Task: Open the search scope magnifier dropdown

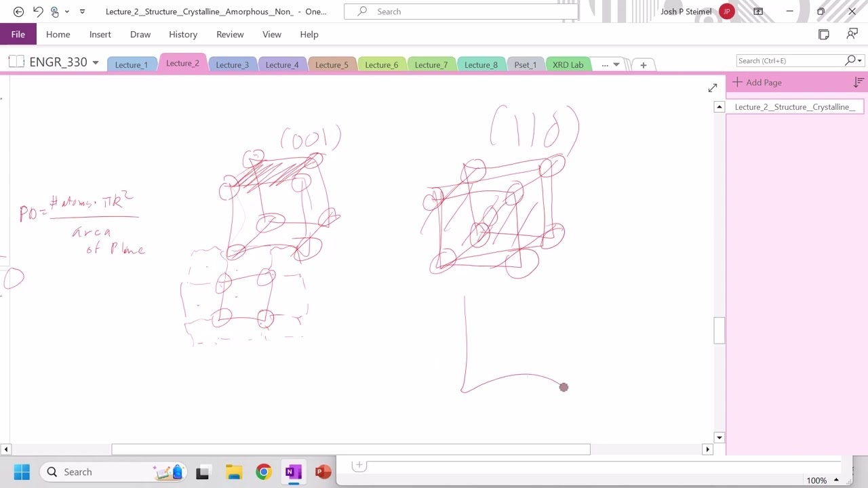Action: pos(854,60)
